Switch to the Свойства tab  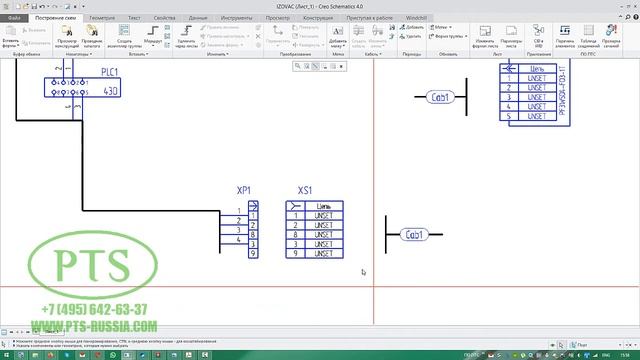[x=164, y=18]
